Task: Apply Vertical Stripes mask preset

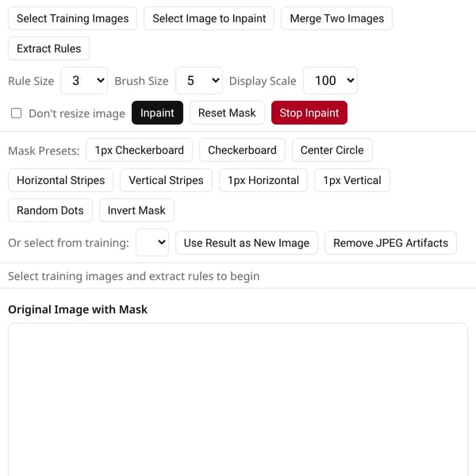Action: (166, 180)
